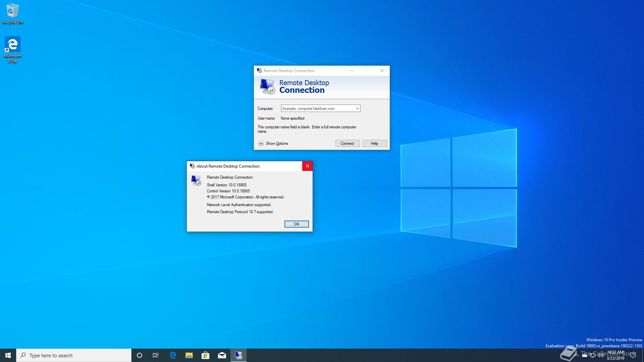The height and width of the screenshot is (362, 644).
Task: Open the Recycle Bin desktop icon
Action: point(13,14)
